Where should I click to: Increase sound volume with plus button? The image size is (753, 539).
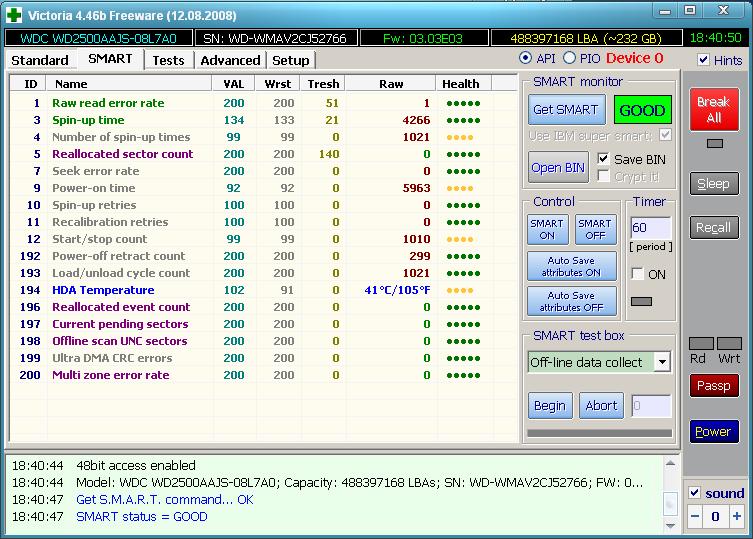click(x=737, y=516)
